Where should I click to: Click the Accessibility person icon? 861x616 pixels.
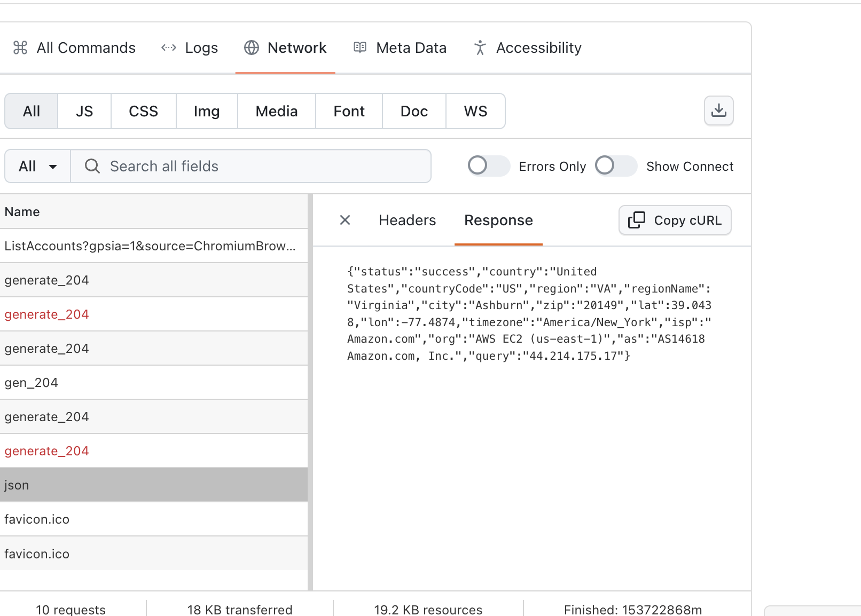pos(480,48)
